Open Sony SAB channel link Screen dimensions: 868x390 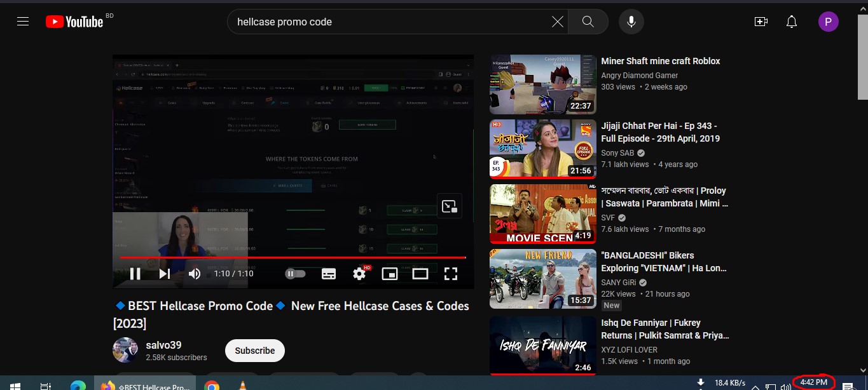click(618, 153)
